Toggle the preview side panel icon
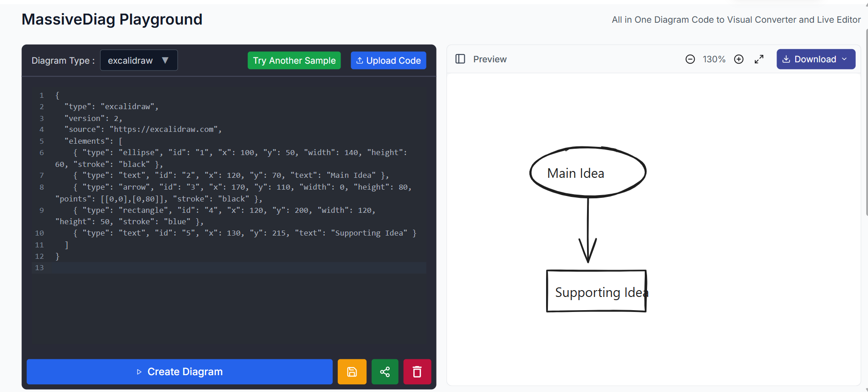The image size is (868, 392). tap(460, 59)
